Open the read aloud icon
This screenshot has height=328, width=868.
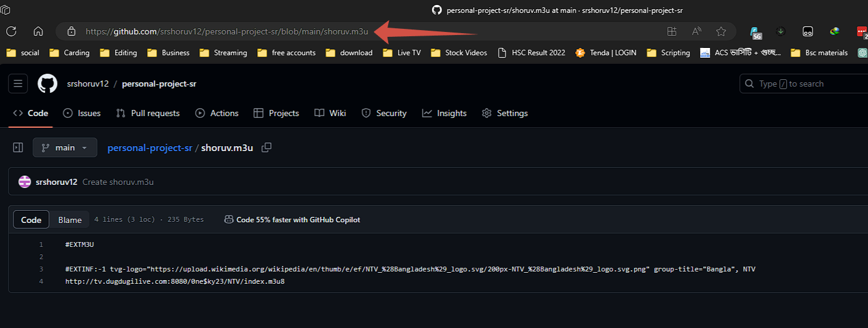pyautogui.click(x=696, y=31)
